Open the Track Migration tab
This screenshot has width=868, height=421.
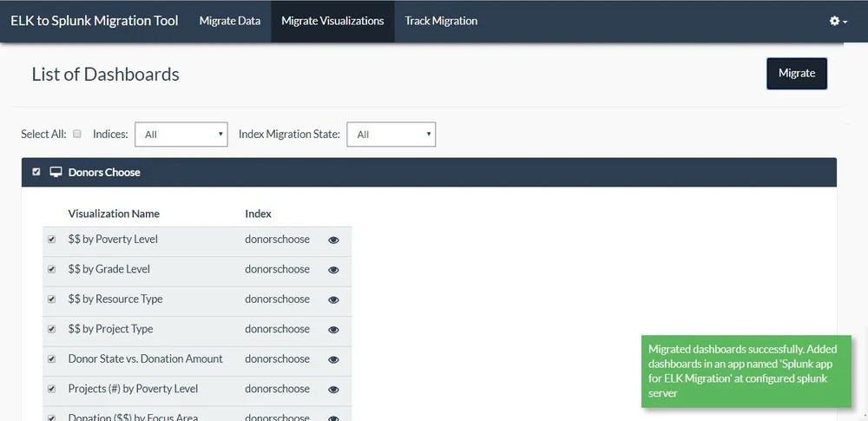coord(441,21)
